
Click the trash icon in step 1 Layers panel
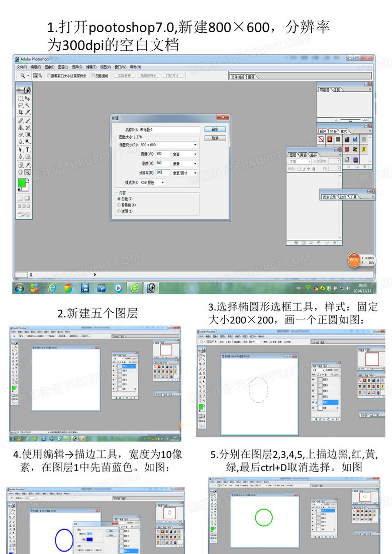[x=334, y=243]
